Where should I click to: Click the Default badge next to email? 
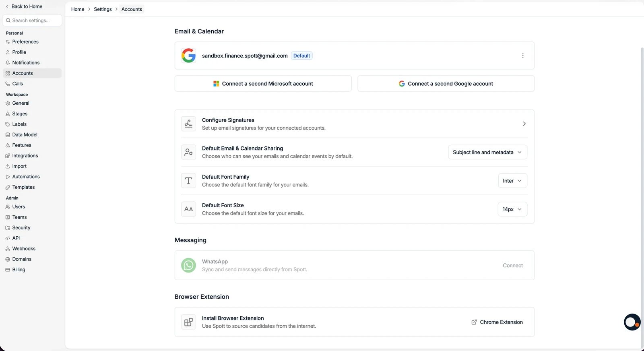click(x=301, y=56)
